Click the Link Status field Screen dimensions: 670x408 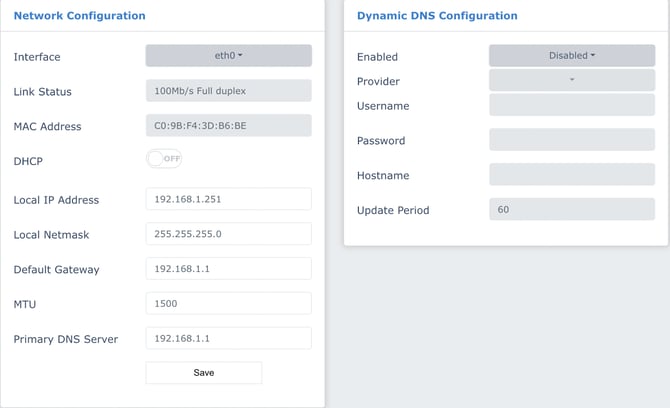click(x=228, y=91)
